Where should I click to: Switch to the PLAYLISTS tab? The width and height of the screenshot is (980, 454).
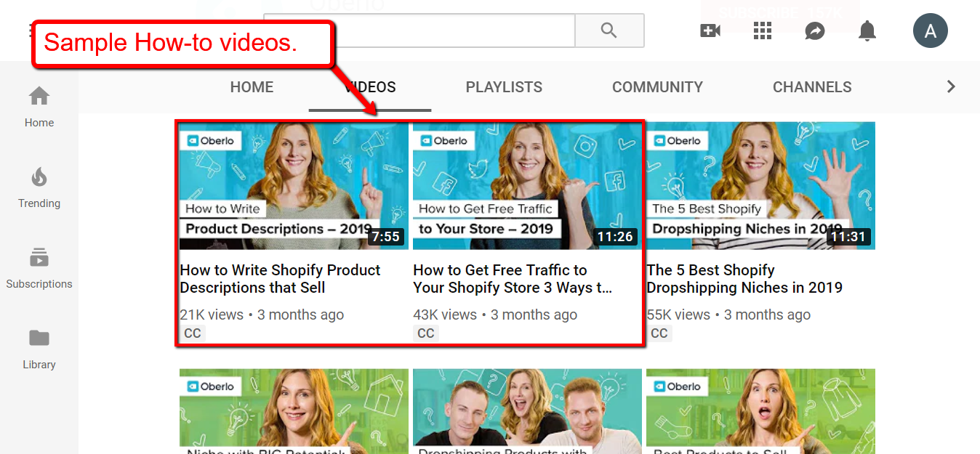pyautogui.click(x=504, y=87)
